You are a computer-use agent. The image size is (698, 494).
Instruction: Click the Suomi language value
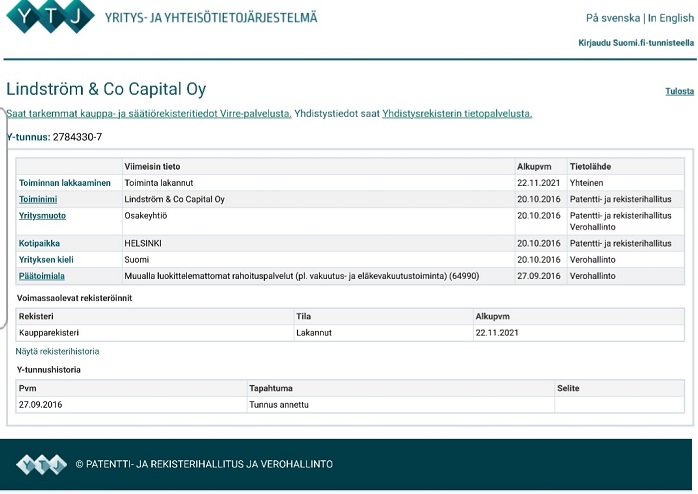[x=136, y=259]
